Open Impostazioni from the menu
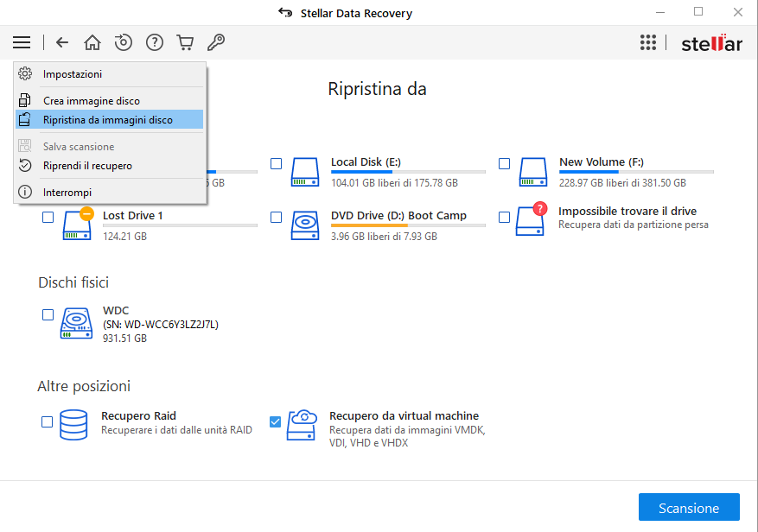The height and width of the screenshot is (532, 758). (x=109, y=74)
